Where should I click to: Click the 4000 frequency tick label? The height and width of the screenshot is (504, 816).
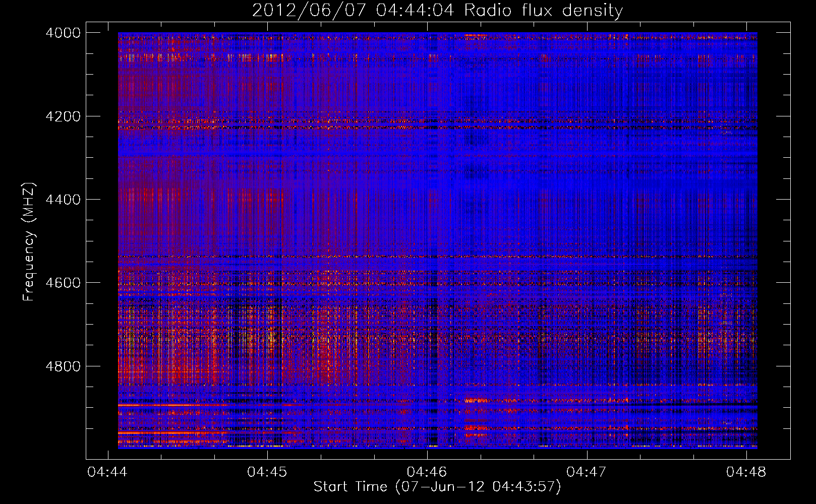pos(63,33)
